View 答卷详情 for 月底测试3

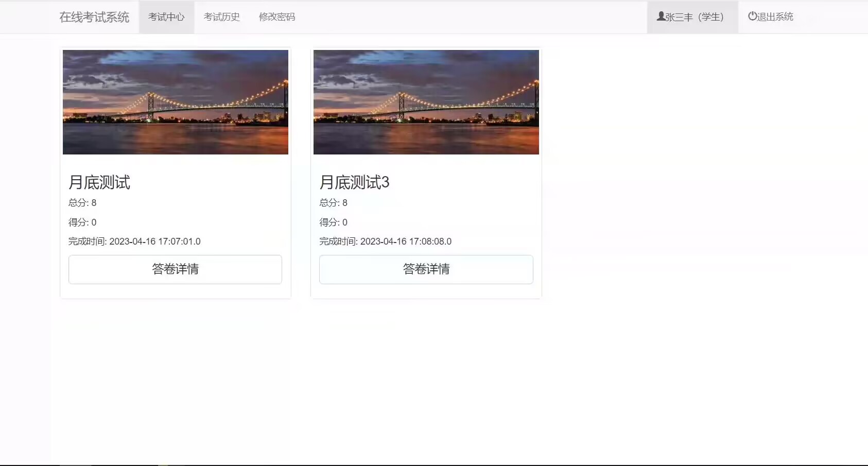(x=426, y=269)
